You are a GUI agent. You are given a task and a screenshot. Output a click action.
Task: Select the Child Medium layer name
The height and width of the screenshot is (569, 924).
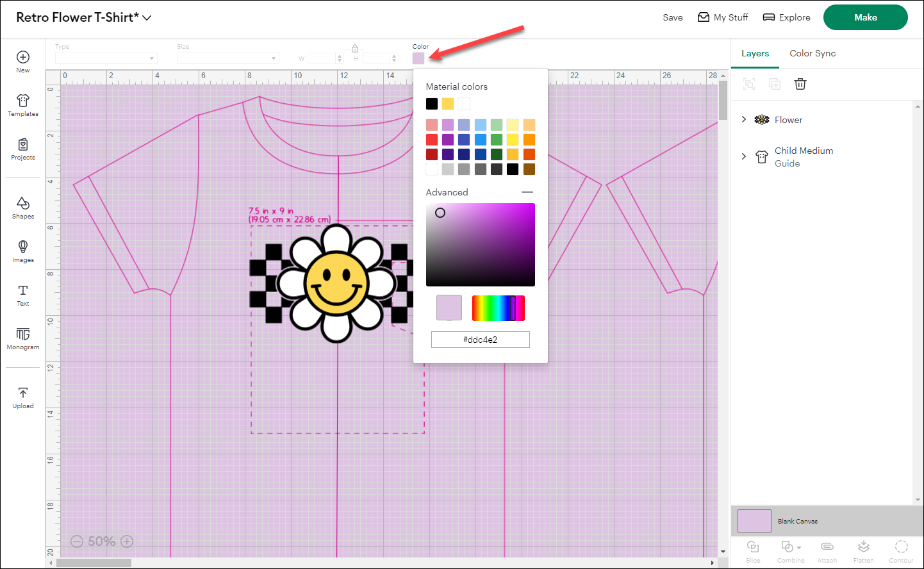click(804, 151)
